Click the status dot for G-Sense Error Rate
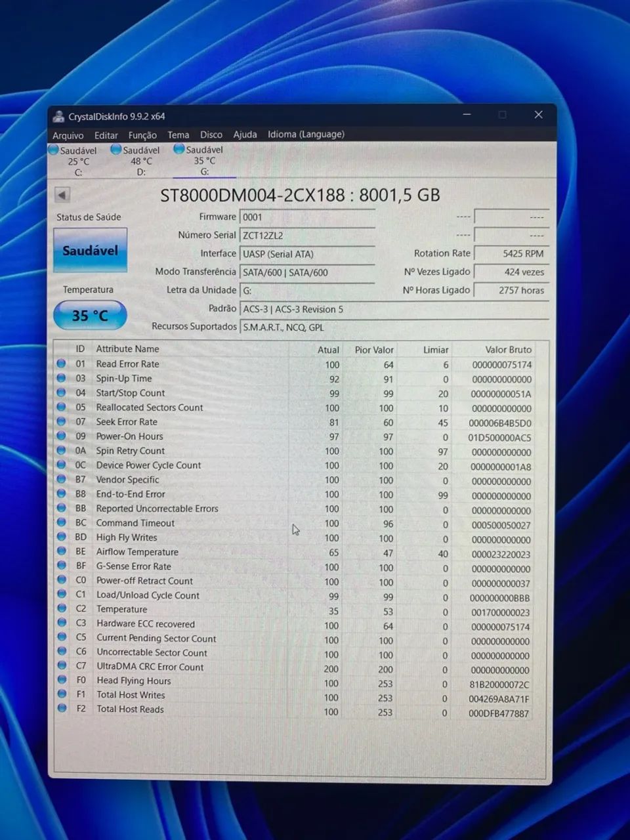 (62, 566)
